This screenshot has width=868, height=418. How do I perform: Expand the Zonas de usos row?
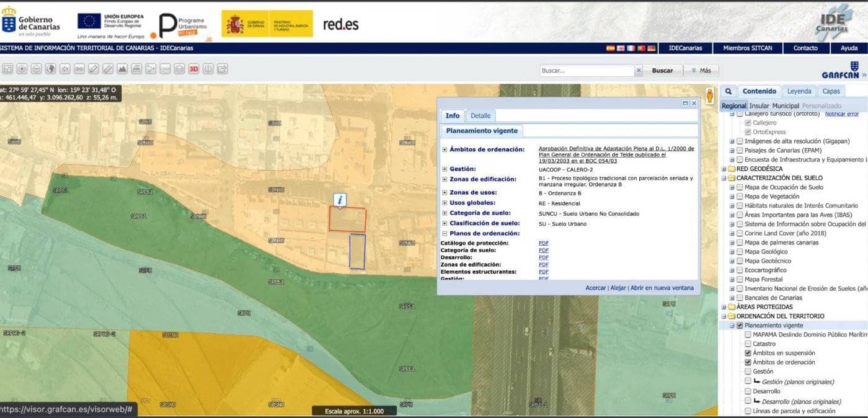445,193
